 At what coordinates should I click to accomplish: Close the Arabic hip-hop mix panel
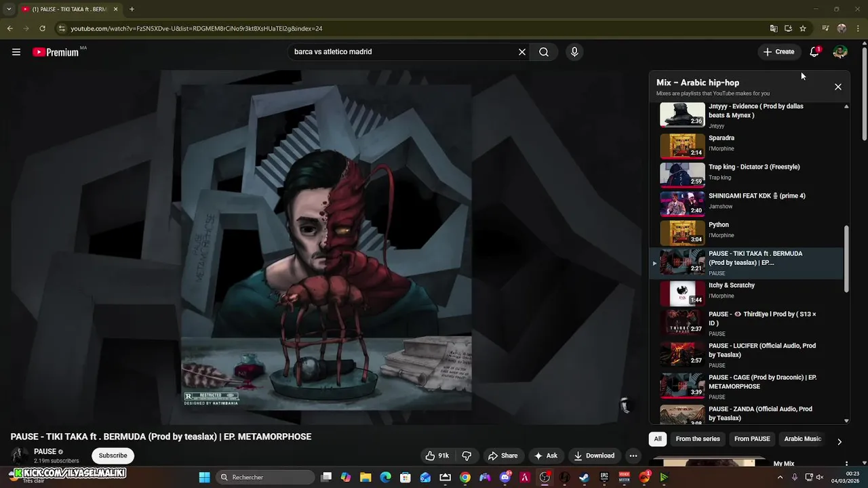click(x=838, y=87)
